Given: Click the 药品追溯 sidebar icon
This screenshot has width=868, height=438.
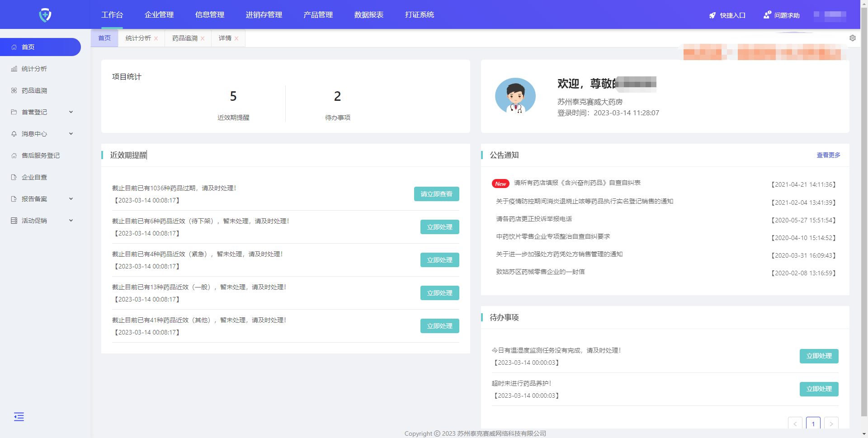Looking at the screenshot, I should coord(14,90).
